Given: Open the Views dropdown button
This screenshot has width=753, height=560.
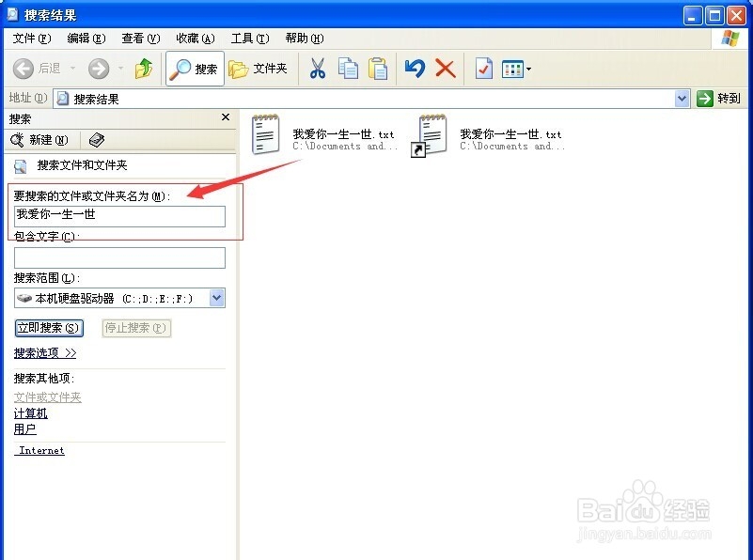Looking at the screenshot, I should pos(516,70).
